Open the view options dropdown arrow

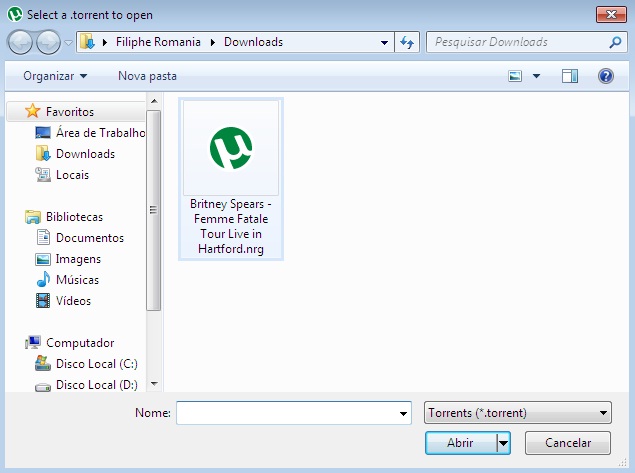coord(536,76)
